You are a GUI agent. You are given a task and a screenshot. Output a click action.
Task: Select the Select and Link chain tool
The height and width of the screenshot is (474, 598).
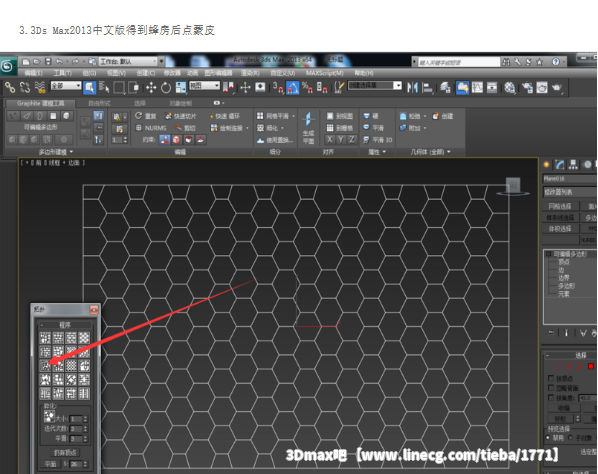[10, 87]
